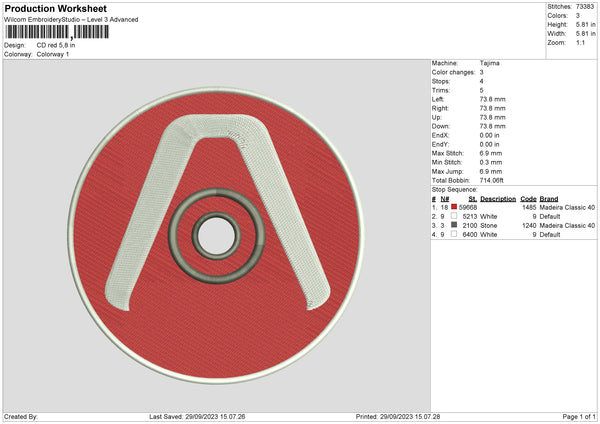Click the Left value 73.8 mm

point(492,99)
